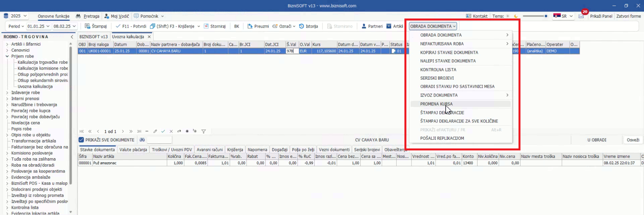
Task: Switch to dark theme moon icon
Action: [x=516, y=16]
